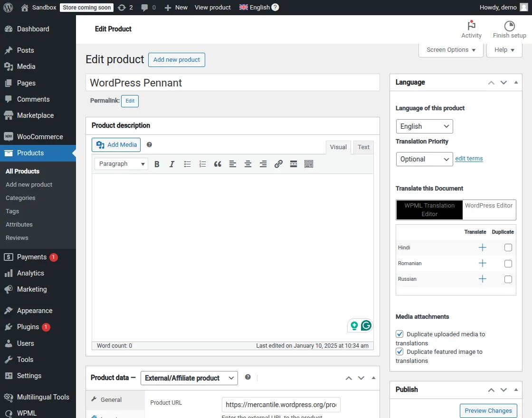Open Attributes submenu item
This screenshot has height=418, width=532.
(x=19, y=225)
